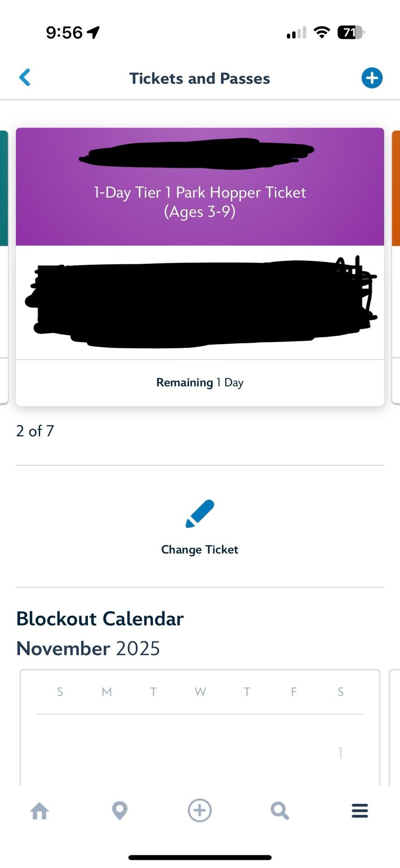Image resolution: width=400 pixels, height=868 pixels.
Task: Tap the Remaining 1 Day section
Action: pos(200,382)
